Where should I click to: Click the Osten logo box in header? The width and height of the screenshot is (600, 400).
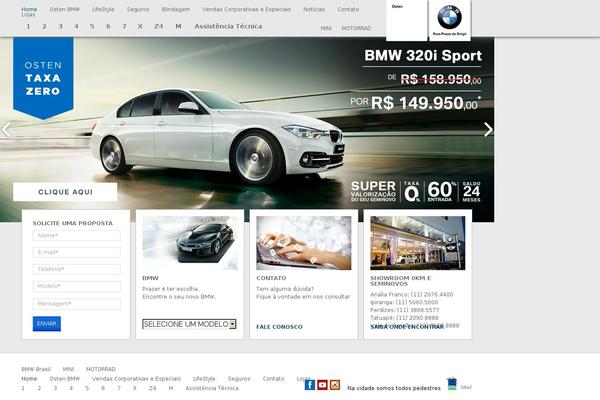pyautogui.click(x=406, y=20)
